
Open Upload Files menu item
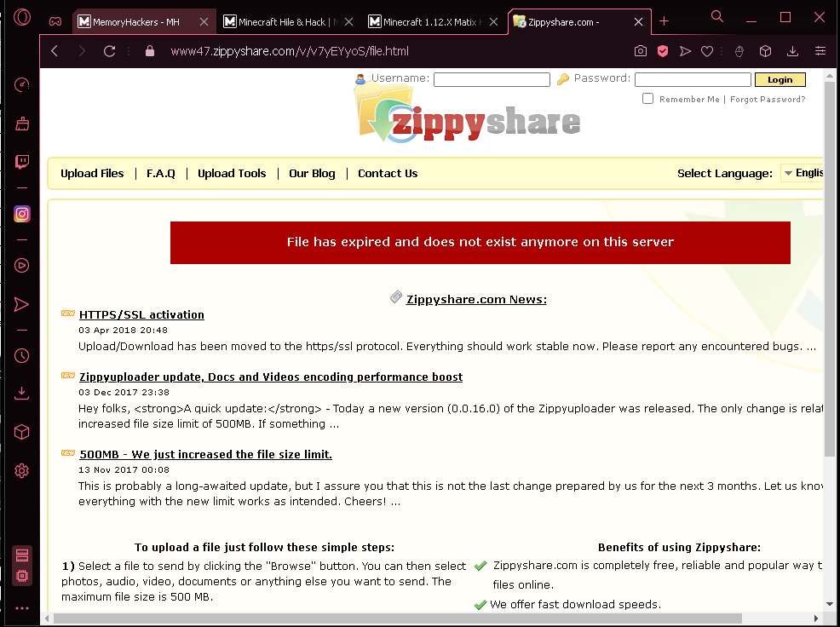92,173
